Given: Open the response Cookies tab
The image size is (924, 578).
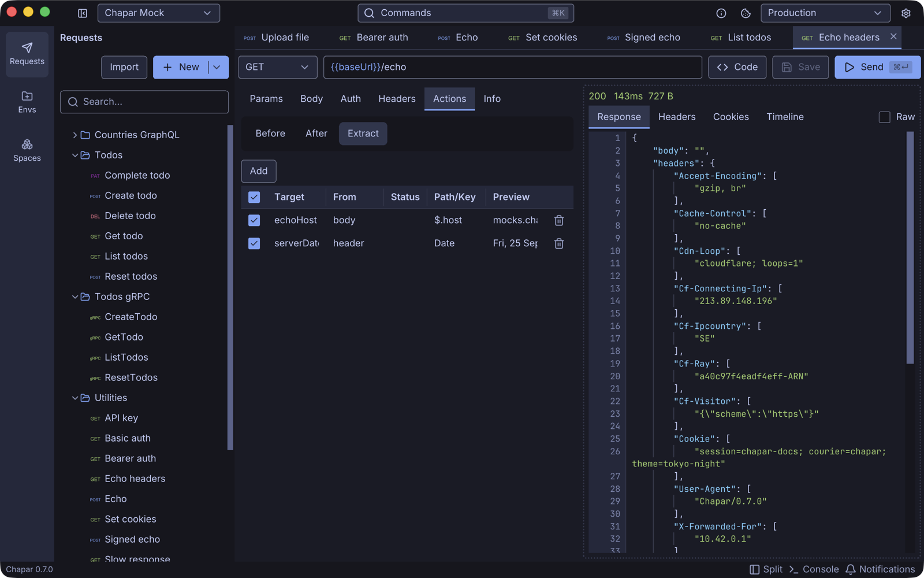Looking at the screenshot, I should 731,117.
